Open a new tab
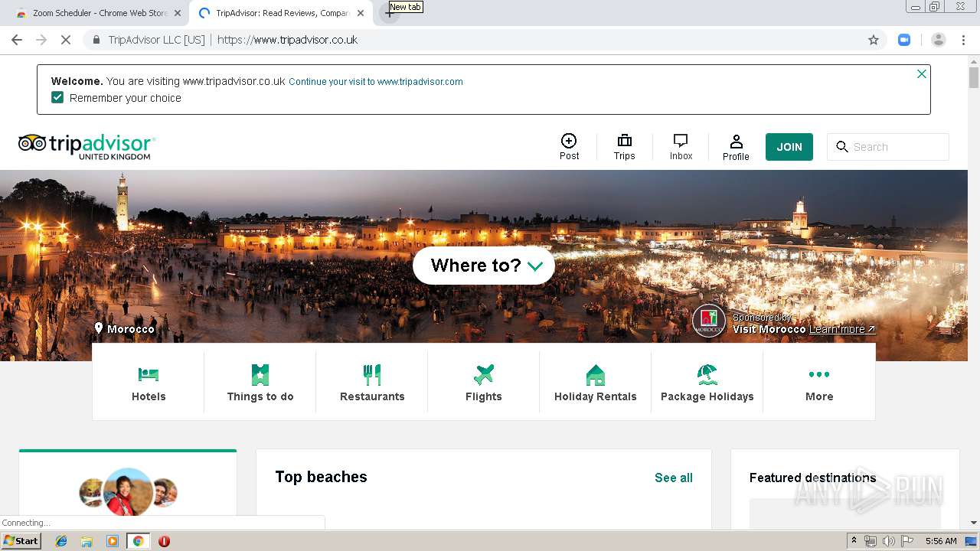The width and height of the screenshot is (980, 551). click(390, 13)
